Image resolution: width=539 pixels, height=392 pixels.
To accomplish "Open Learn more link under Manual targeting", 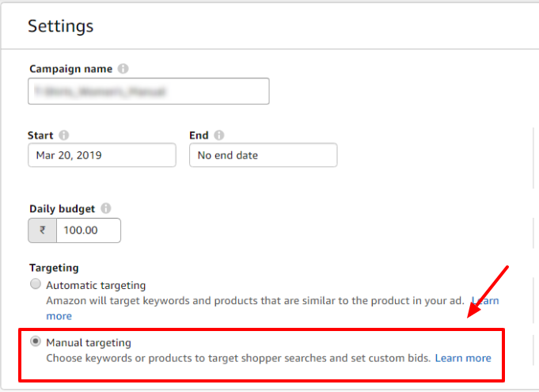I will [463, 358].
